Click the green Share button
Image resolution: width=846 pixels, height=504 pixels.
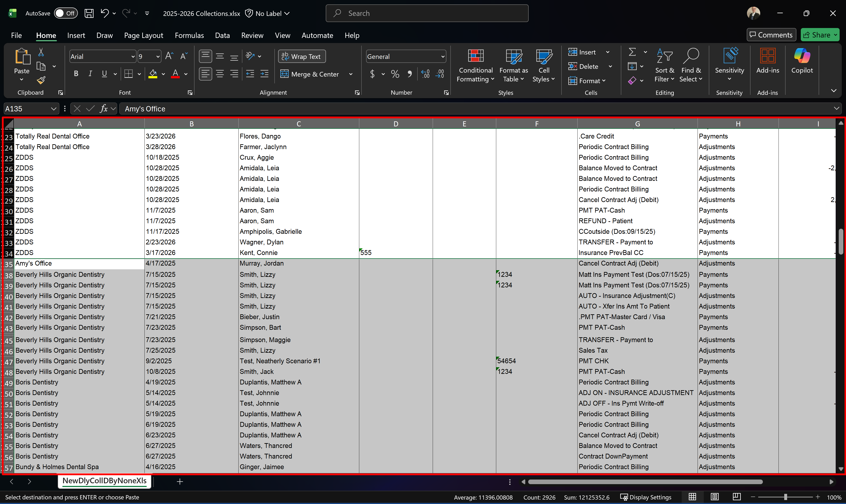click(x=820, y=35)
